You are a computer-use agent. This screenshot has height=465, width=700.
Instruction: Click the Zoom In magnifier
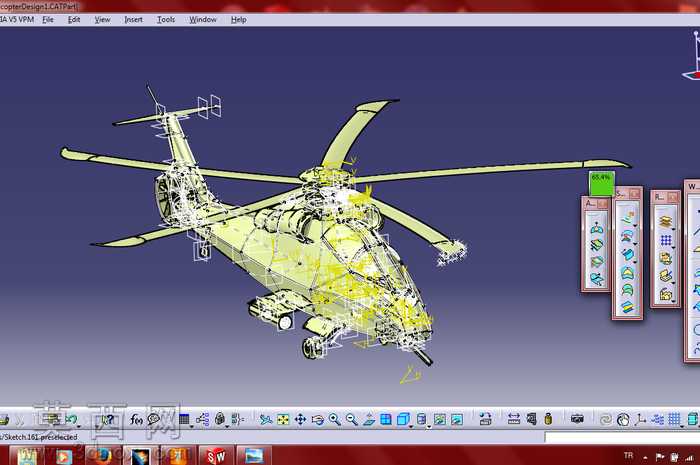click(335, 419)
